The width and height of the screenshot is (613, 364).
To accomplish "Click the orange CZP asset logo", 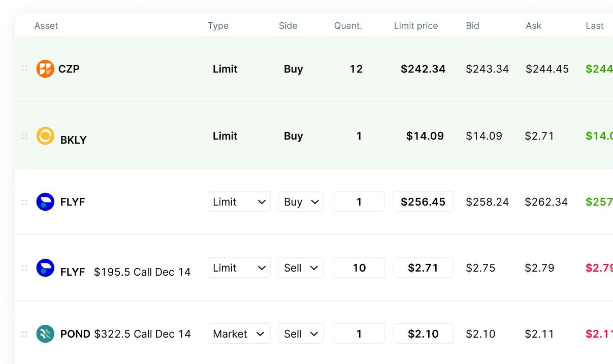I will pyautogui.click(x=45, y=69).
